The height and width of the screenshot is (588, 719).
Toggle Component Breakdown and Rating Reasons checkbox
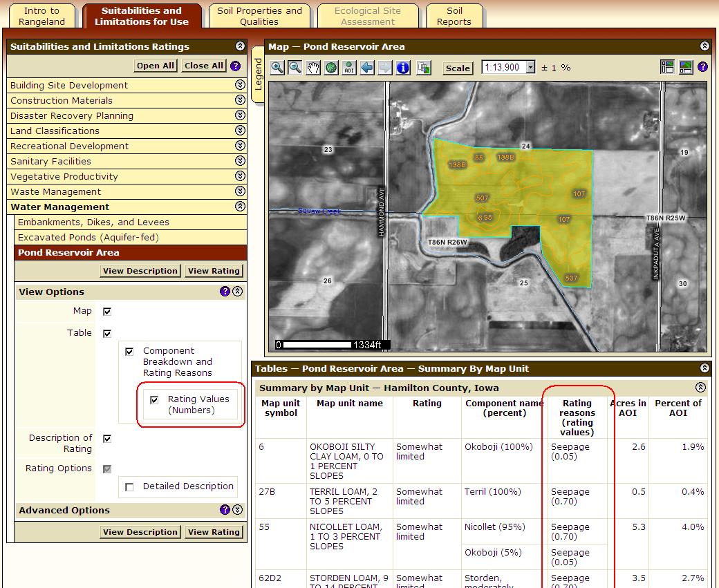pyautogui.click(x=129, y=352)
